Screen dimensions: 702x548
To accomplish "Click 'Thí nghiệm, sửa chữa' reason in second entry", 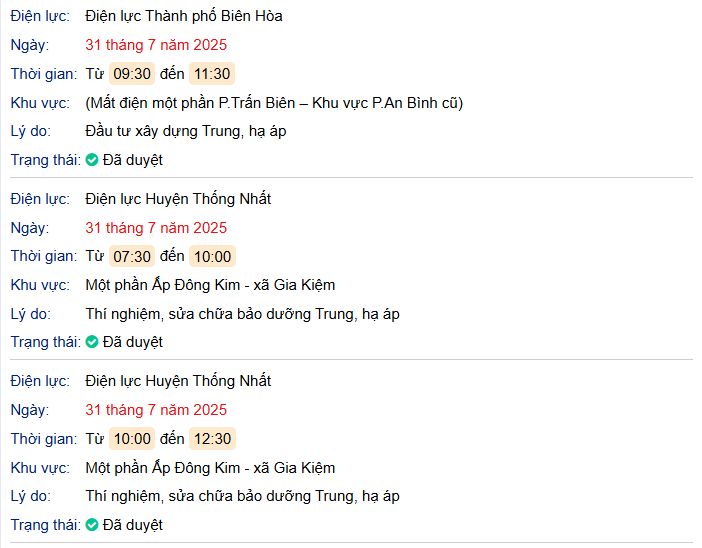I will [x=242, y=314].
